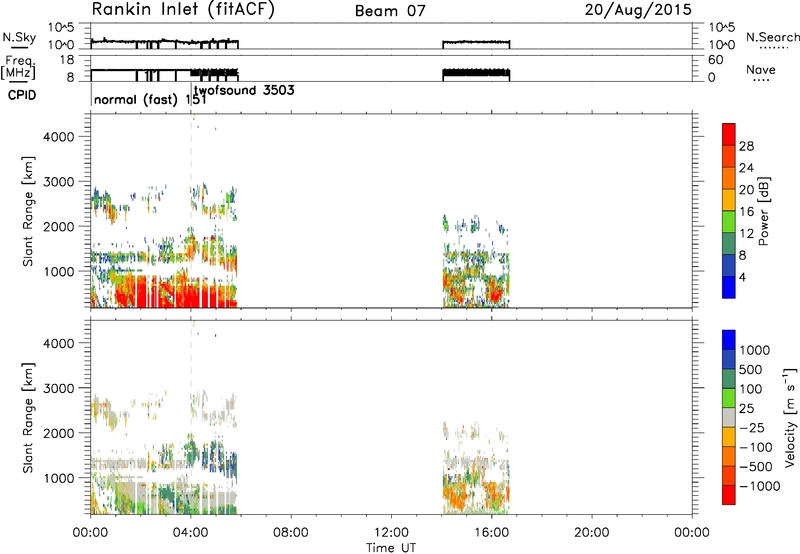The image size is (800, 554).
Task: Click the '60' tick on the Nave axis
Action: [715, 60]
